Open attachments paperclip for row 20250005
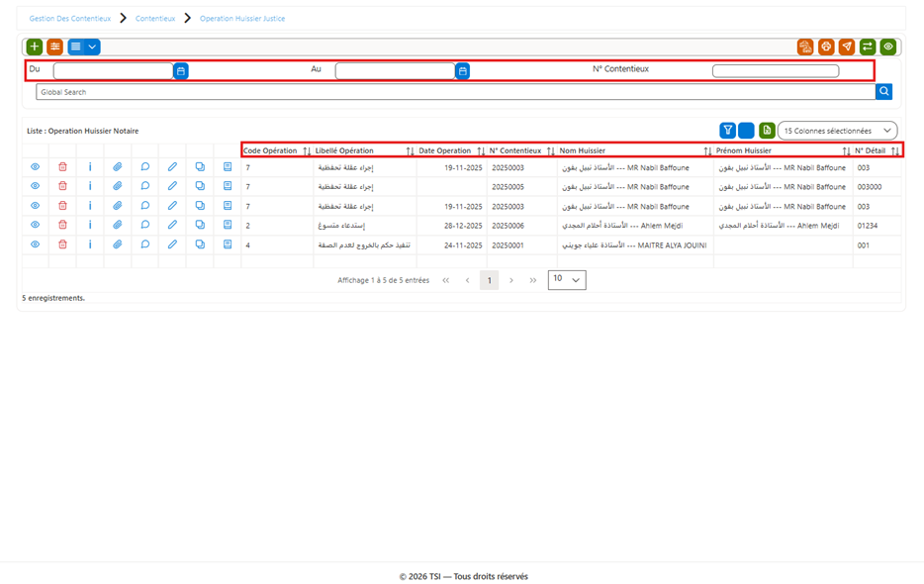The image size is (924, 584). tap(118, 186)
